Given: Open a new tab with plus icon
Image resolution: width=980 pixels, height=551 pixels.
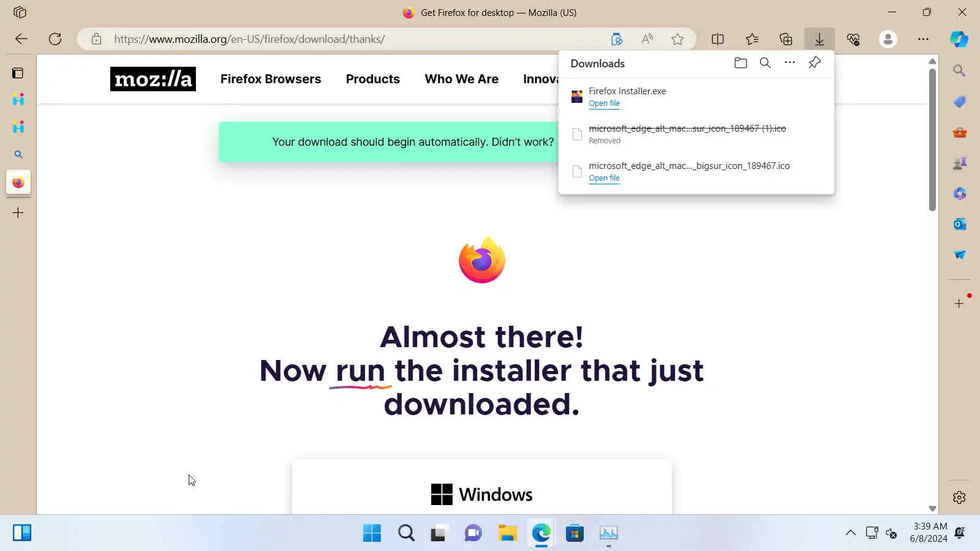Looking at the screenshot, I should point(18,213).
